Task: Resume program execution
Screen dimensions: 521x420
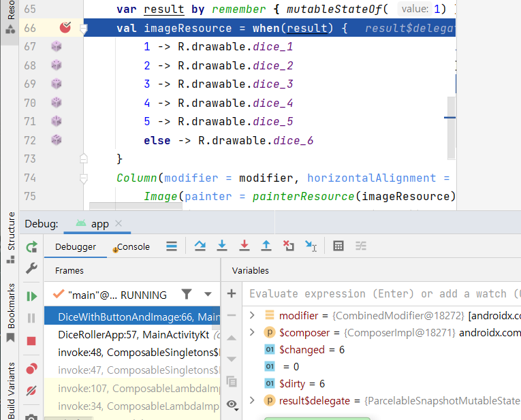Action: coord(31,296)
